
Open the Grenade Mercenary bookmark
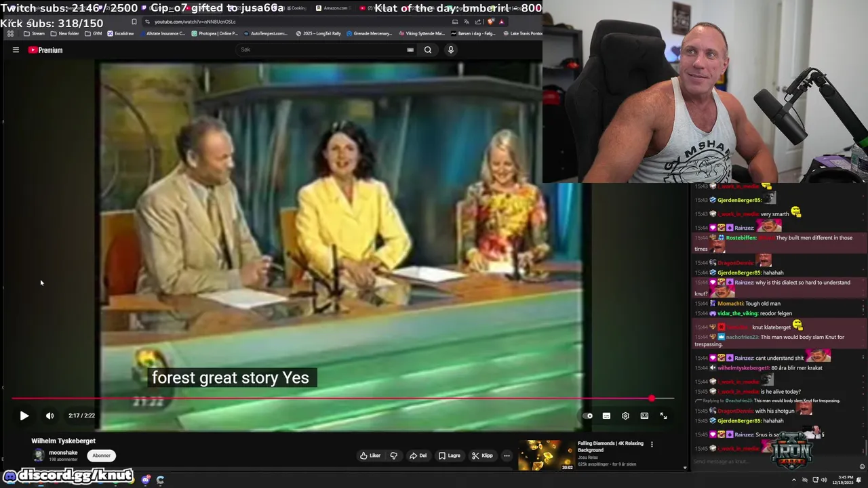[369, 33]
